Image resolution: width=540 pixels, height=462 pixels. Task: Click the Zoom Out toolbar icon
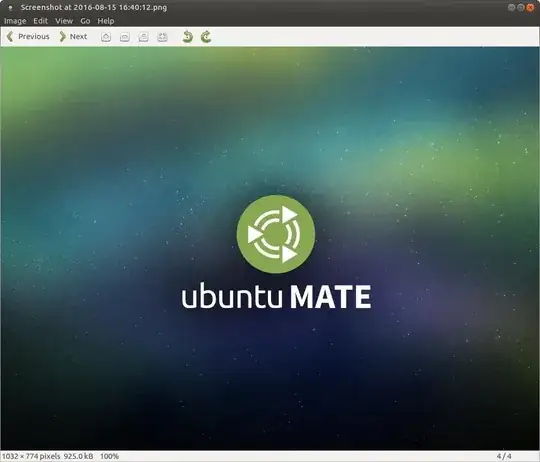tap(125, 37)
